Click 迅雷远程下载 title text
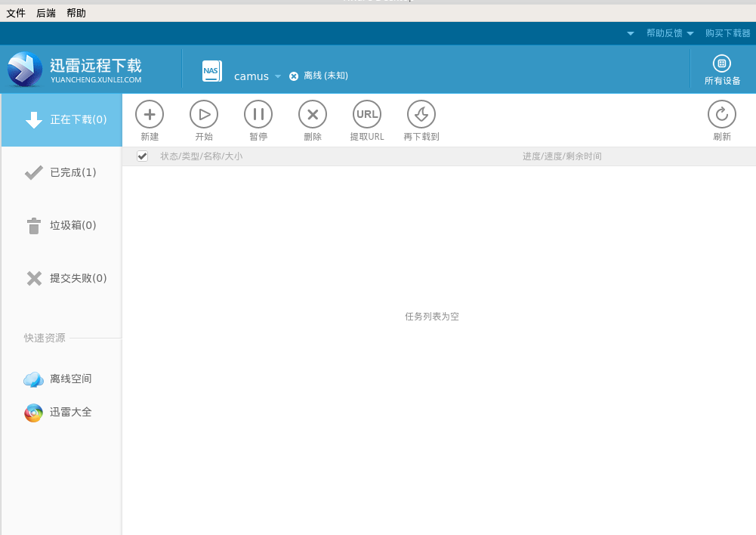 click(95, 65)
